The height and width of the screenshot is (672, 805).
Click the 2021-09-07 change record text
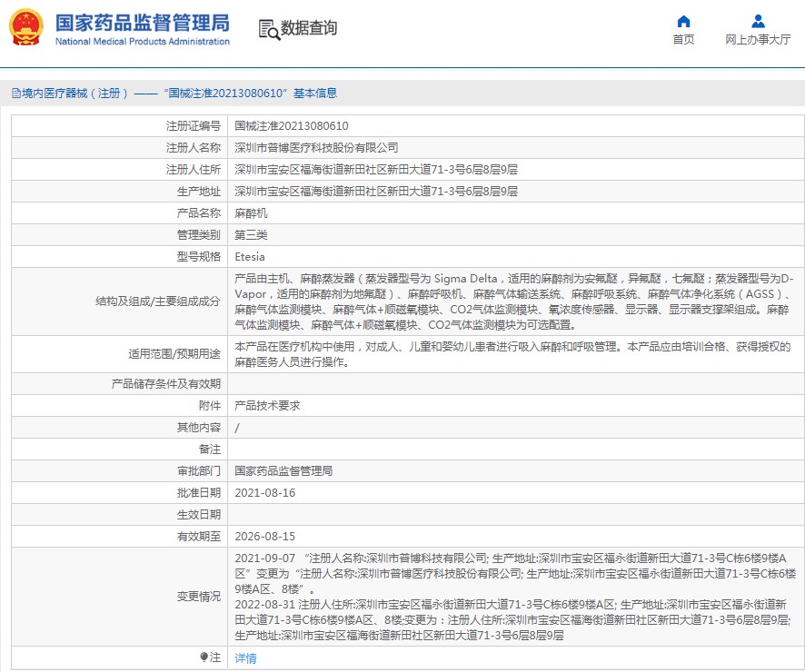click(x=515, y=574)
